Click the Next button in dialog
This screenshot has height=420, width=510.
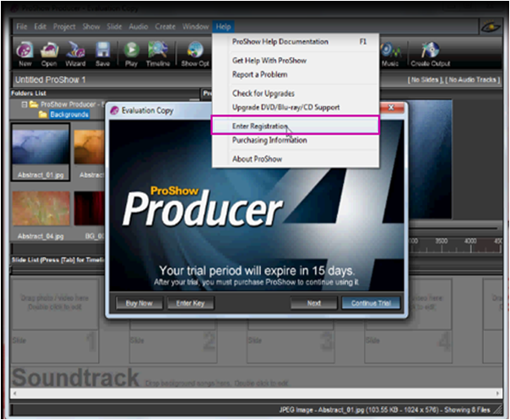click(x=314, y=303)
